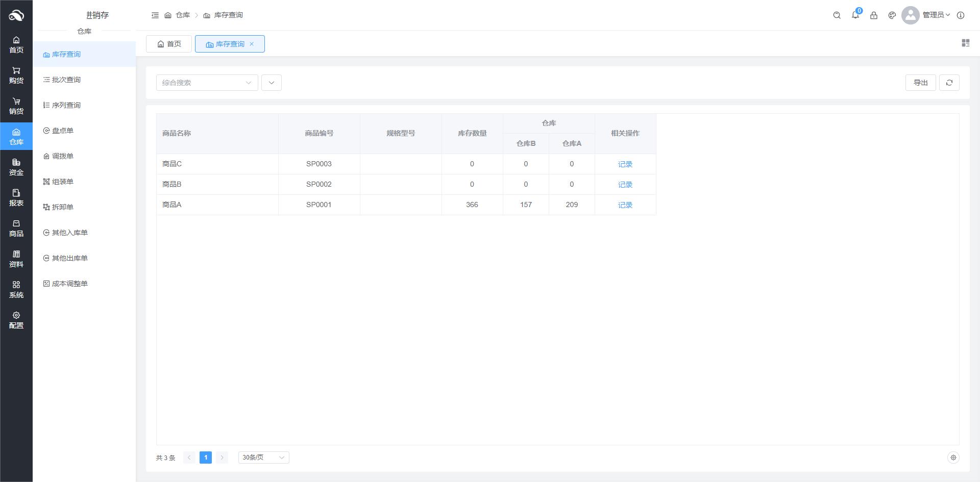980x482 pixels.
Task: Open the 综合搜索 dropdown
Action: click(x=207, y=83)
